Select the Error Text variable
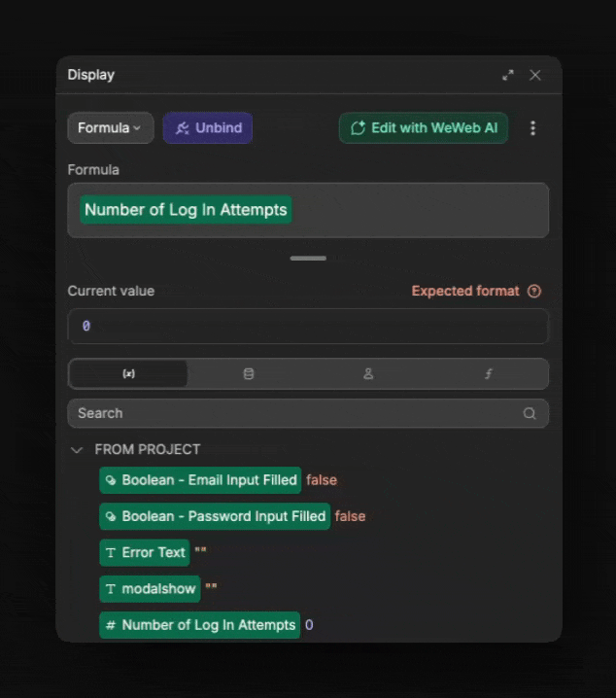This screenshot has height=698, width=616. pyautogui.click(x=144, y=552)
